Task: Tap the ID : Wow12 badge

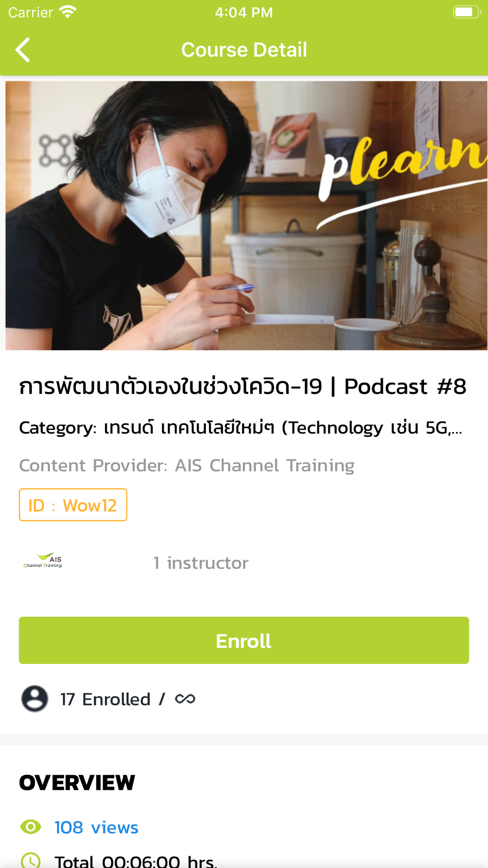Action: click(x=73, y=505)
